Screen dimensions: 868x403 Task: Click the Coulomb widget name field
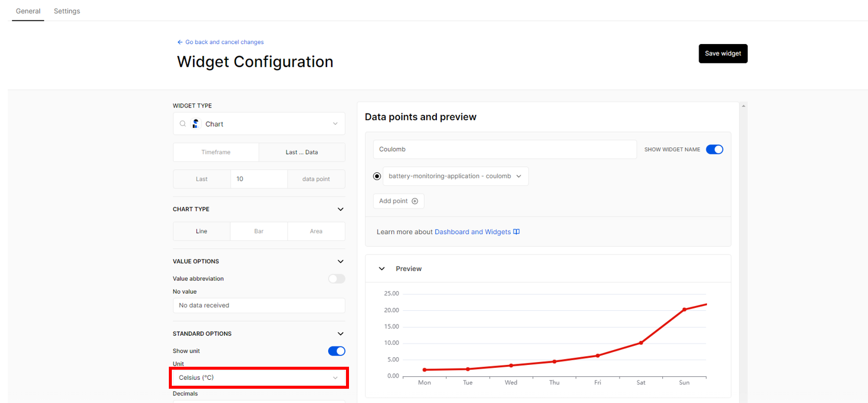[x=505, y=149]
